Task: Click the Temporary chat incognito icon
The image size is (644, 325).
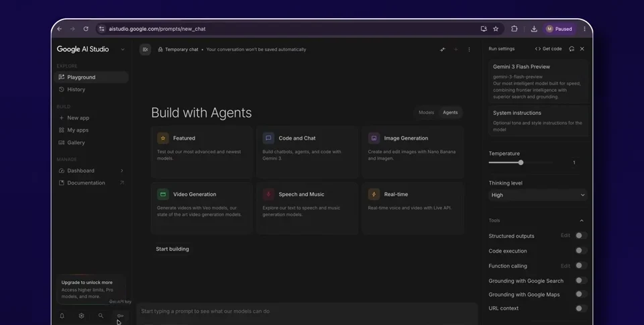Action: (x=160, y=49)
